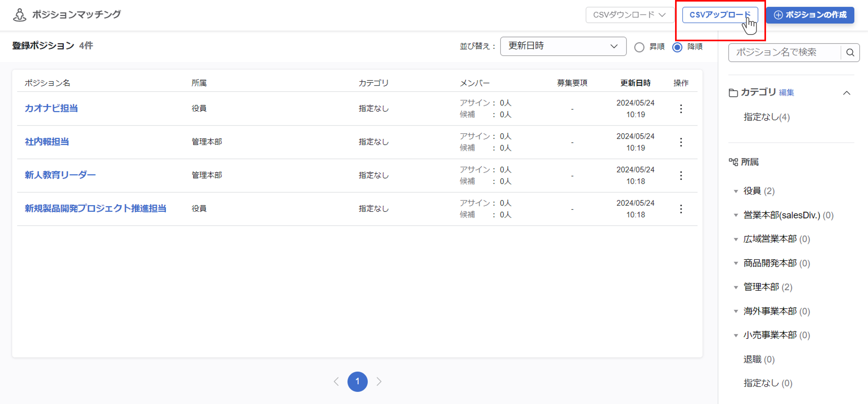
Task: Open kebab menu for 新規製品開発プロジェクト推進担当 row
Action: [x=681, y=209]
